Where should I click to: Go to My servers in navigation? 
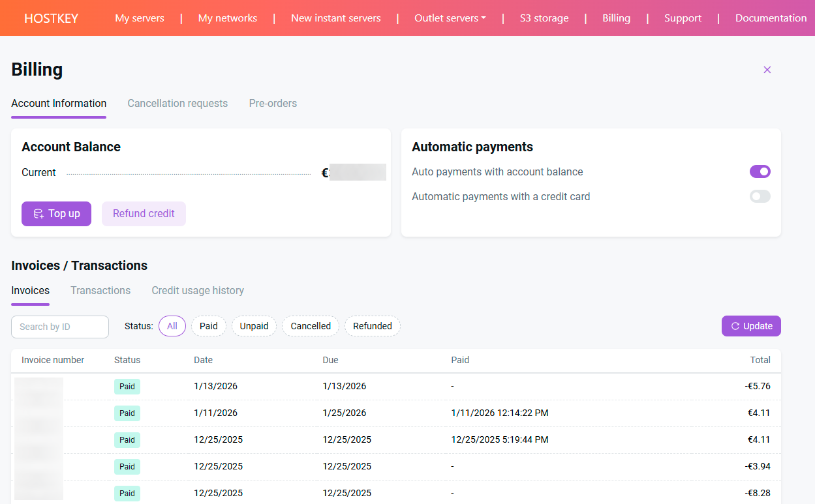(140, 18)
